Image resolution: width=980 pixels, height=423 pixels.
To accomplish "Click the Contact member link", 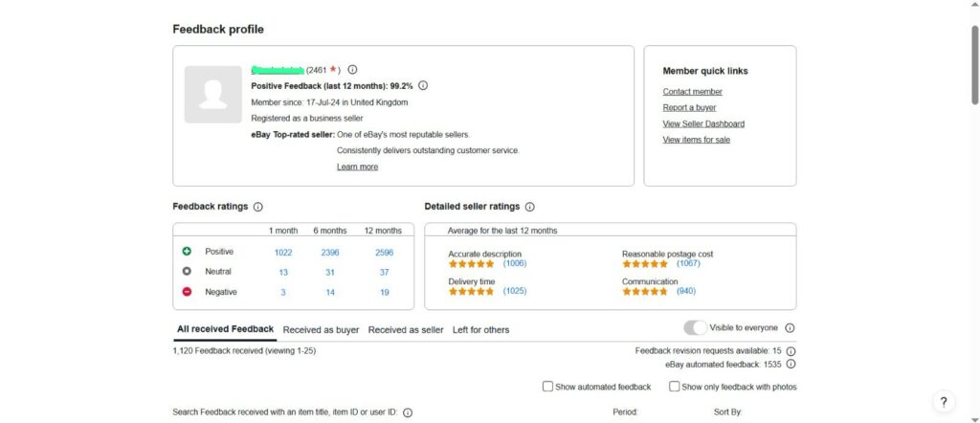I will tap(692, 92).
